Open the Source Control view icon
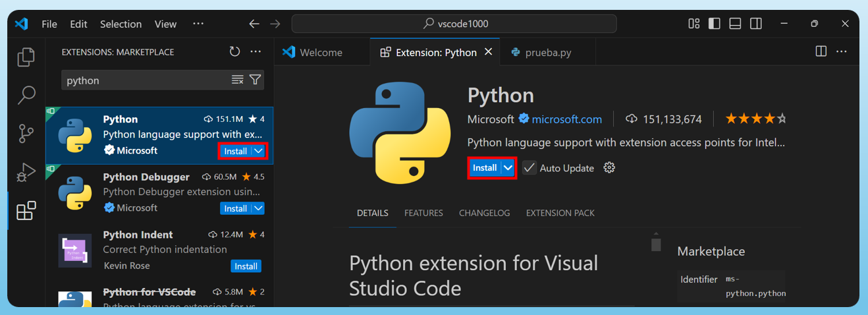Screen dimensions: 868x315 (26, 134)
